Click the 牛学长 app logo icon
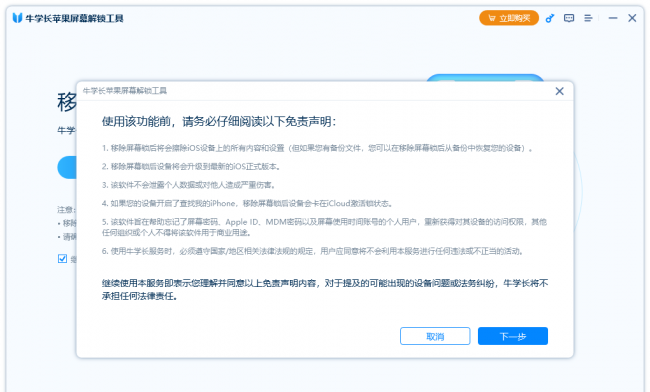The width and height of the screenshot is (650, 392). pyautogui.click(x=17, y=18)
